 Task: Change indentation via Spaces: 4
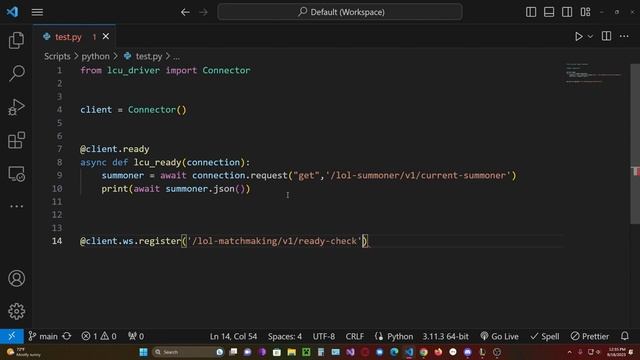[285, 336]
